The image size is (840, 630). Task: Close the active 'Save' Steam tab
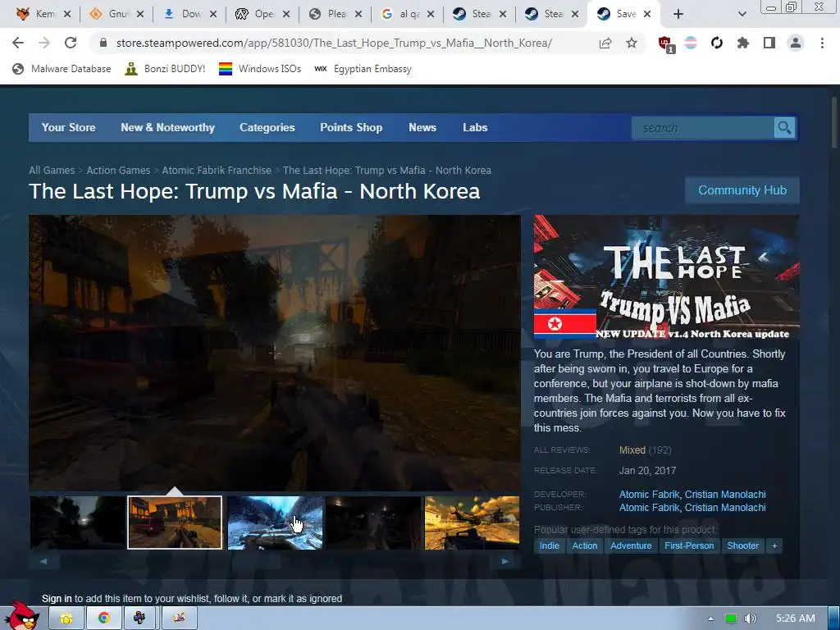click(647, 14)
